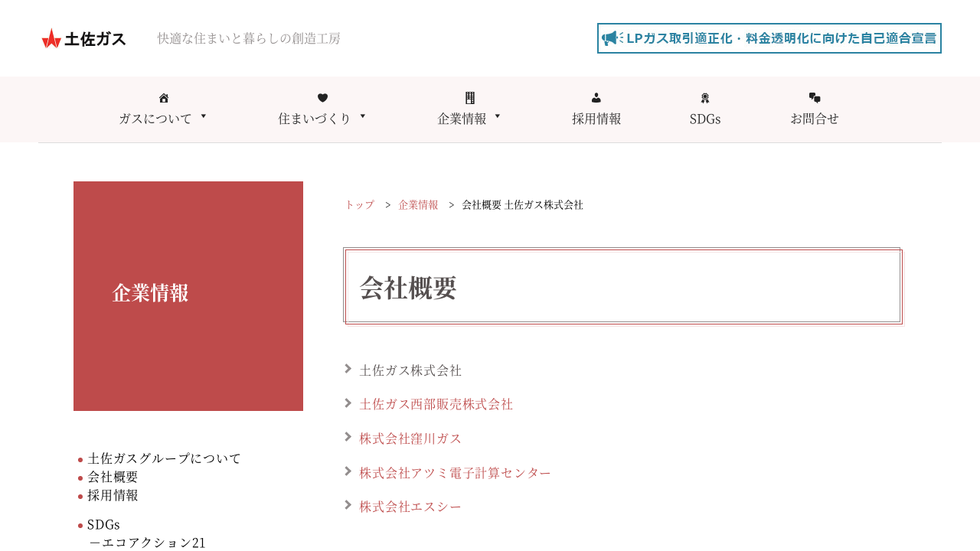The width and height of the screenshot is (980, 551).
Task: Open the 採用情報 menu item
Action: [596, 119]
